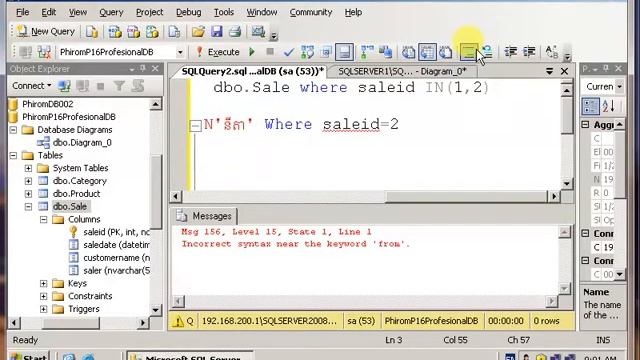Uncomment the selected lines
This screenshot has width=640, height=360.
[487, 52]
